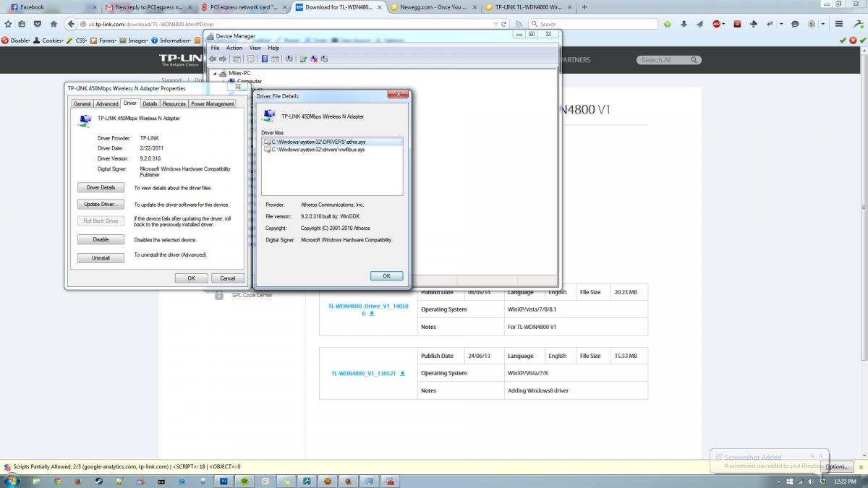Open NoScript Options button
This screenshot has height=488, width=868.
tap(836, 466)
